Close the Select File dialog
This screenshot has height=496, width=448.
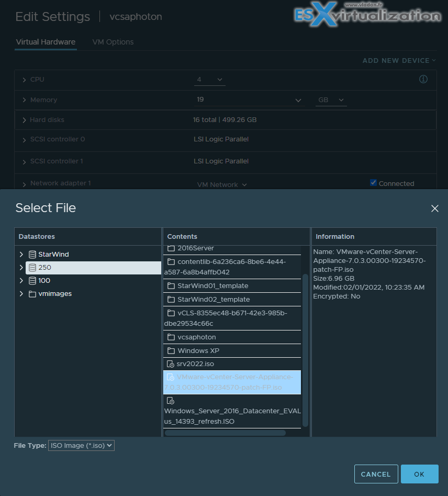(x=435, y=208)
